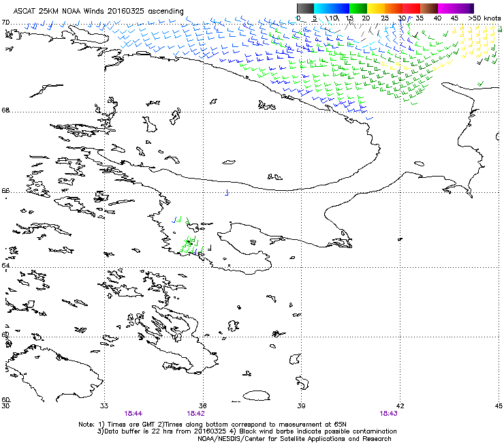Click the purple time stamp '18:43'
Image resolution: width=504 pixels, height=443 pixels.
[388, 414]
